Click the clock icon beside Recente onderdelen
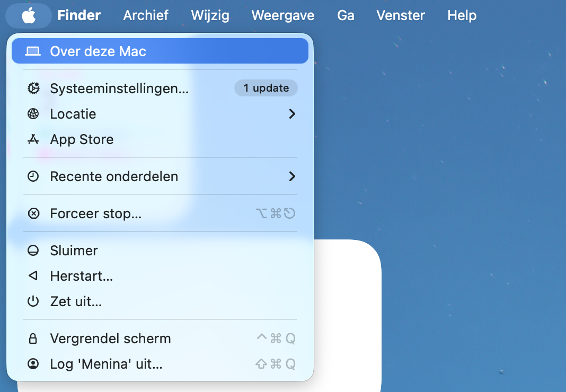Viewport: 566px width, 392px height. tap(33, 176)
